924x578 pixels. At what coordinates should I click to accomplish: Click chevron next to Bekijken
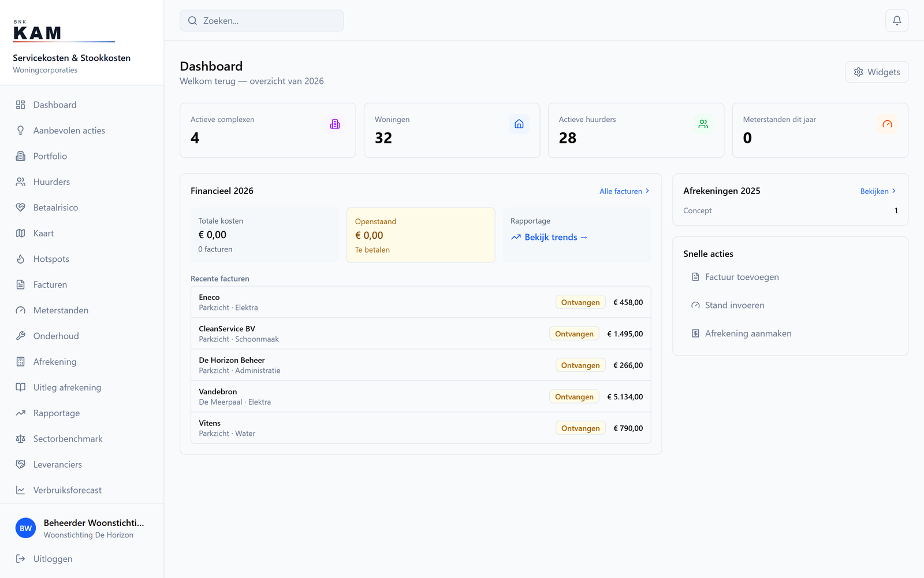(894, 191)
